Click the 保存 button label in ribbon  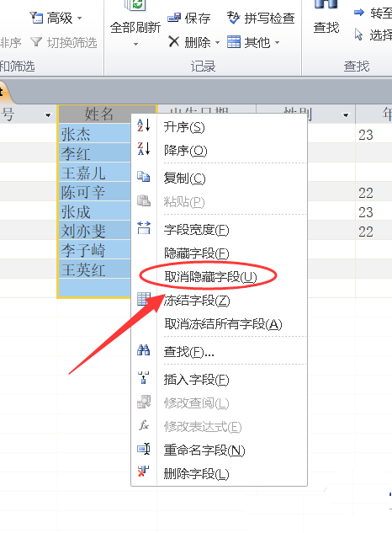[x=198, y=18]
